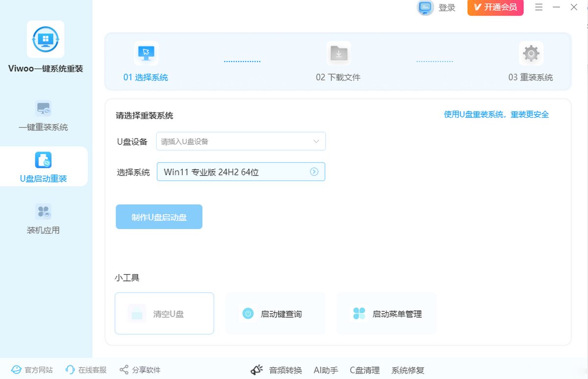Viewport: 588px width, 379px height.
Task: Close the Viwoo window
Action: 574,7
